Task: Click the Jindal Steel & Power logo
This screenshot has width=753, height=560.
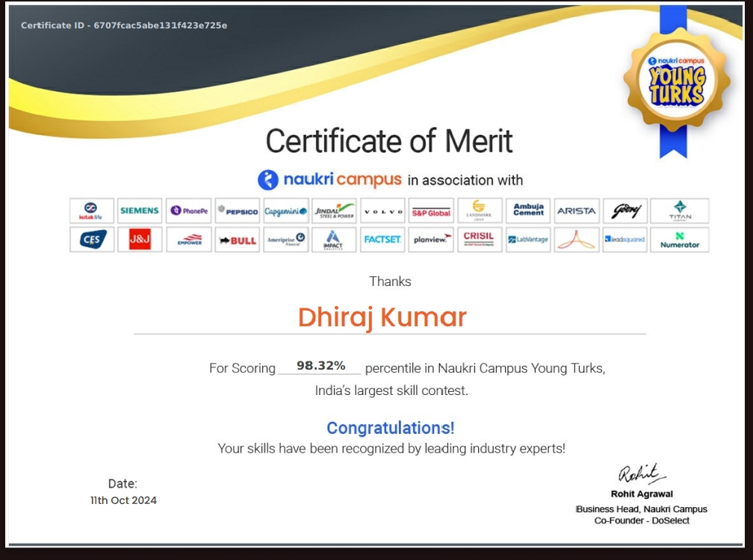Action: point(334,211)
